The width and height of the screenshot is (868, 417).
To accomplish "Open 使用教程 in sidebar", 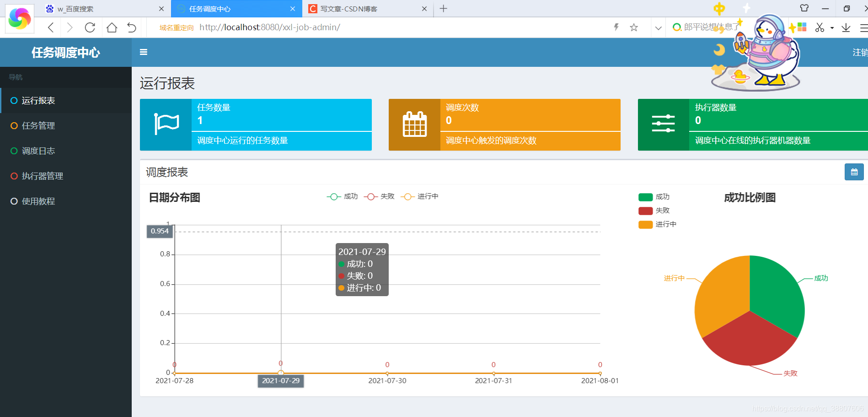I will (x=66, y=201).
